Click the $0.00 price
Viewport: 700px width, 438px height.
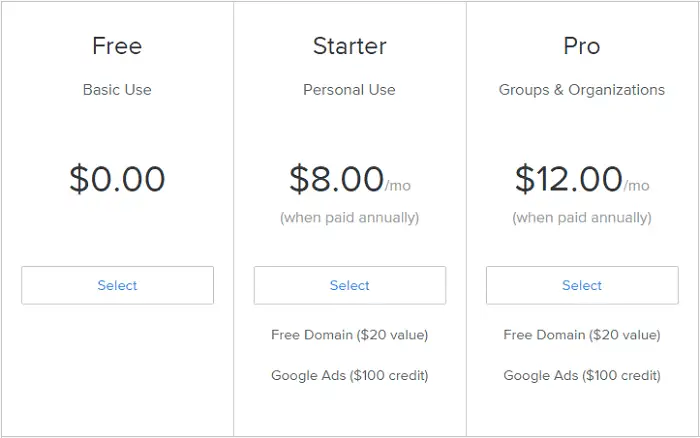[x=117, y=179]
